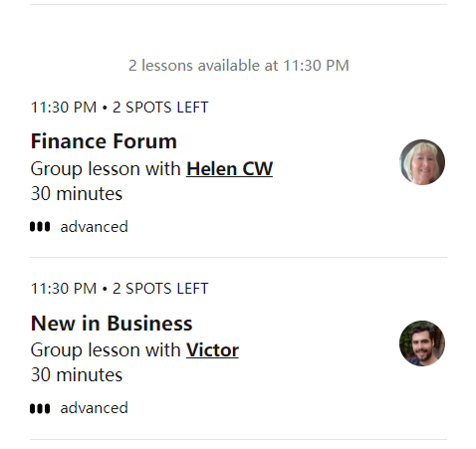Click 2 SPOTS LEFT on Finance Forum
The width and height of the screenshot is (476, 449).
[160, 108]
